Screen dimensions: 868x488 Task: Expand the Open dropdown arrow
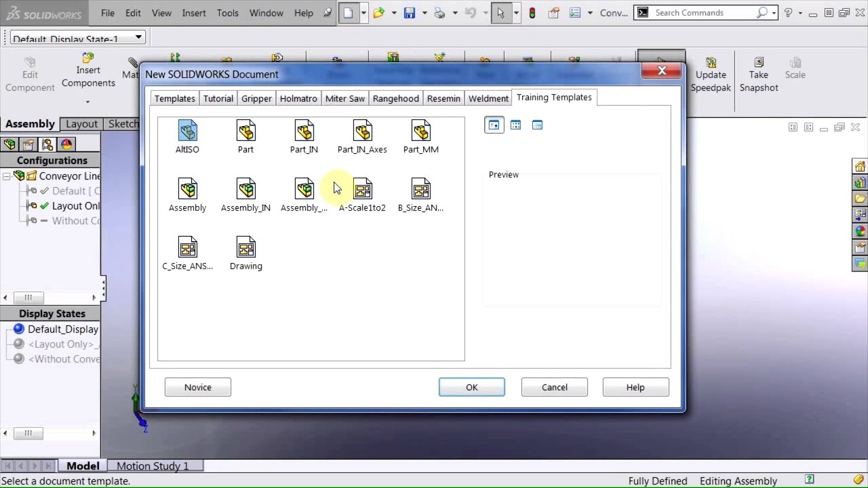pos(393,13)
